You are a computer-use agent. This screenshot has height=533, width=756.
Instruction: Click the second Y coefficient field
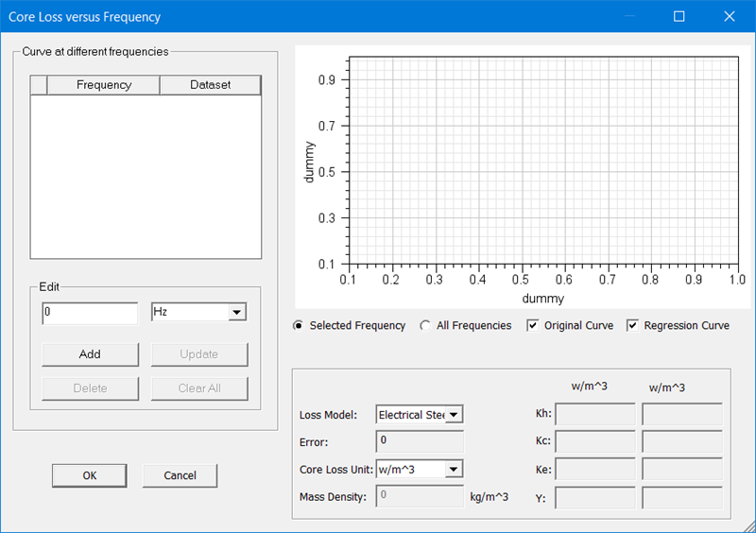(x=682, y=497)
